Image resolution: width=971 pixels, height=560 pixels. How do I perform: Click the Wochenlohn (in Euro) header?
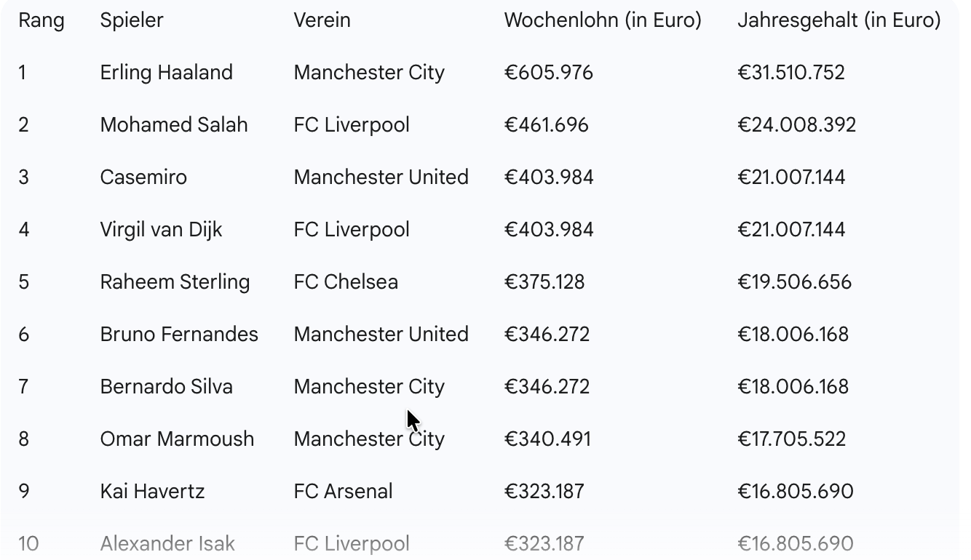[x=602, y=20]
